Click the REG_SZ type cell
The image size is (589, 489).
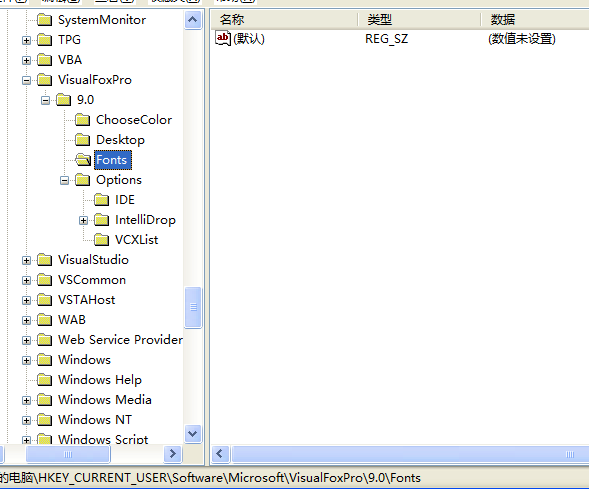(386, 39)
